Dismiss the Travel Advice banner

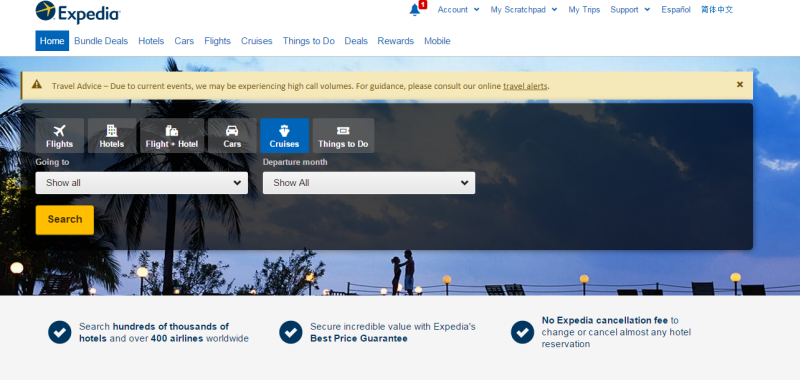(x=740, y=85)
